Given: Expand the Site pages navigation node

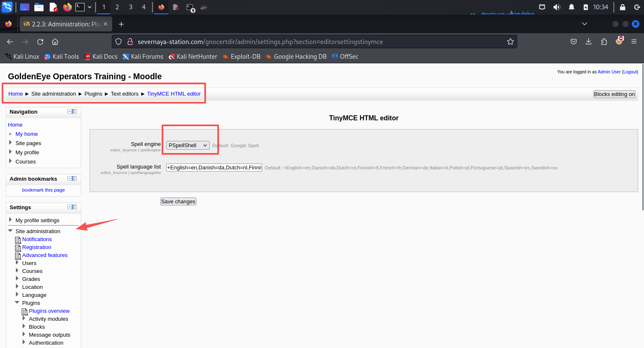Looking at the screenshot, I should pyautogui.click(x=10, y=143).
